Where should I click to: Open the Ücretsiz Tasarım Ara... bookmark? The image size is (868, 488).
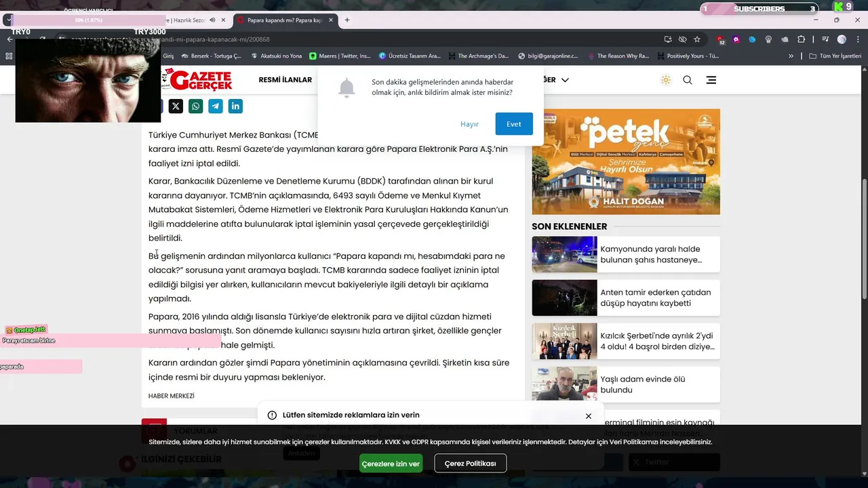click(410, 56)
